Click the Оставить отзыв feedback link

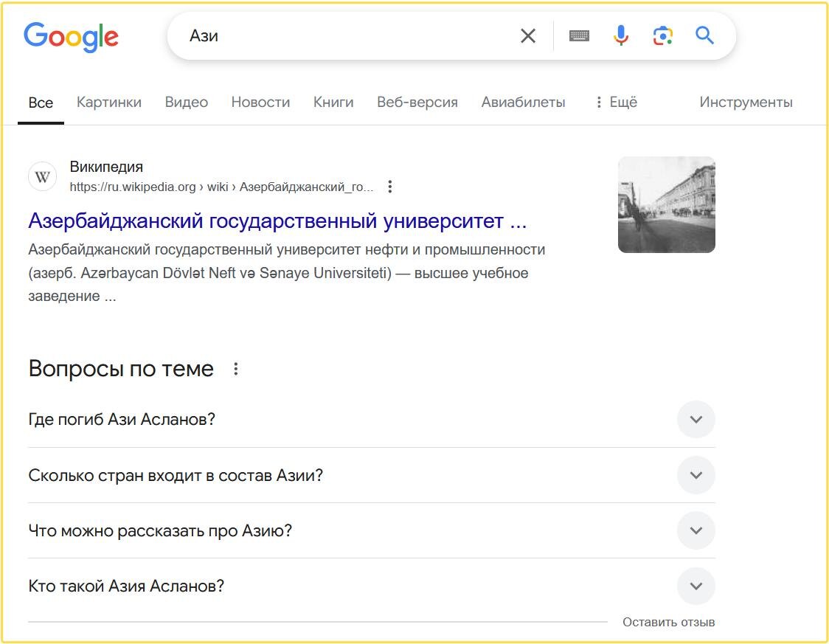pyautogui.click(x=668, y=623)
